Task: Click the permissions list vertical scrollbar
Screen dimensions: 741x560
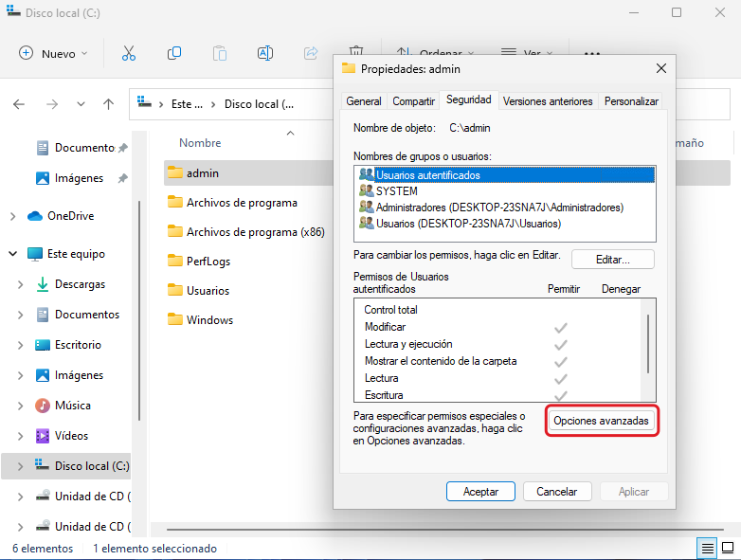Action: pos(648,344)
